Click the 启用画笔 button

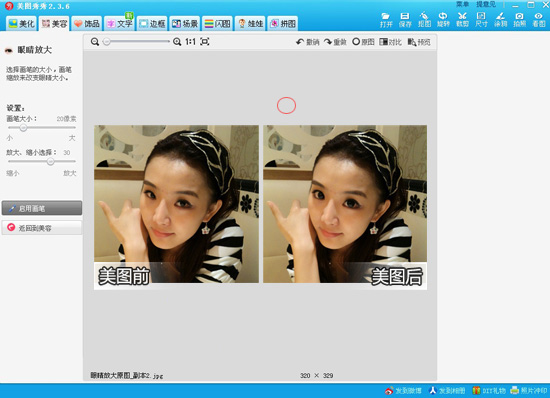coord(42,208)
